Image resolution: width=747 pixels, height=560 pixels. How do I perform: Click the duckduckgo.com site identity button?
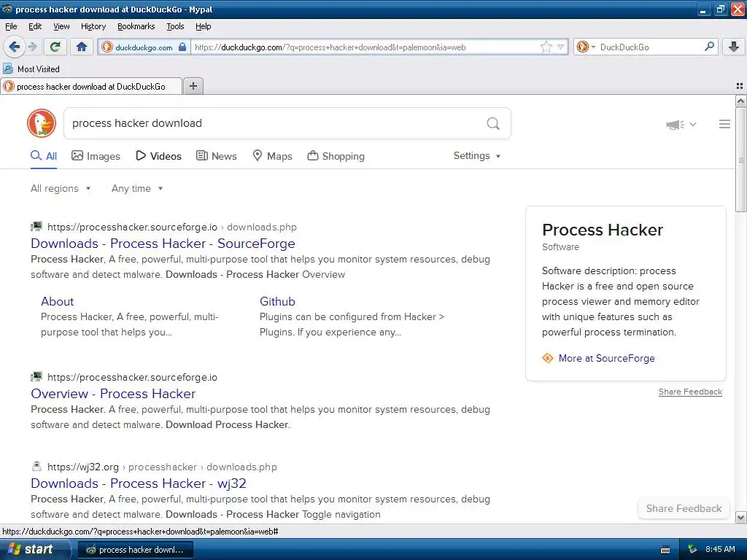coord(144,47)
